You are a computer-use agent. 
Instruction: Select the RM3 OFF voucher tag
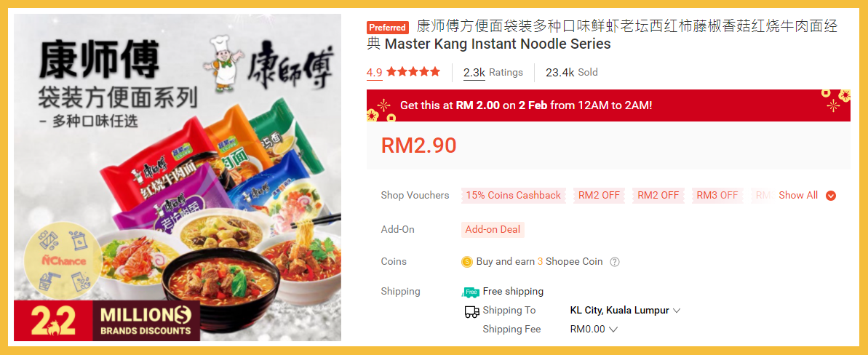(717, 195)
